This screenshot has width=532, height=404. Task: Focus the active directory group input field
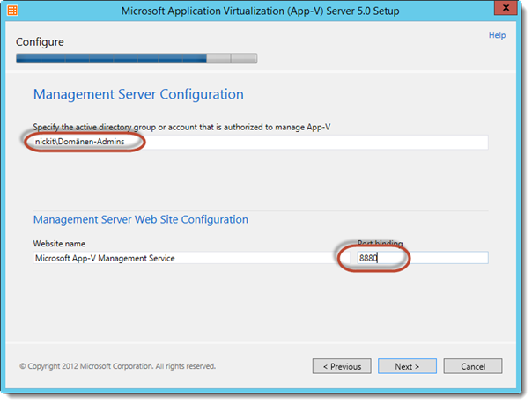tap(261, 142)
